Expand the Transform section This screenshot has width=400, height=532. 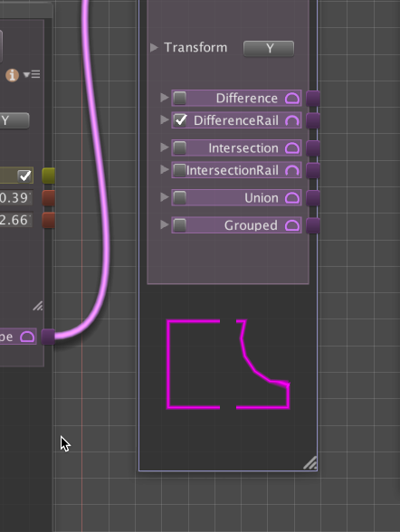coord(154,47)
